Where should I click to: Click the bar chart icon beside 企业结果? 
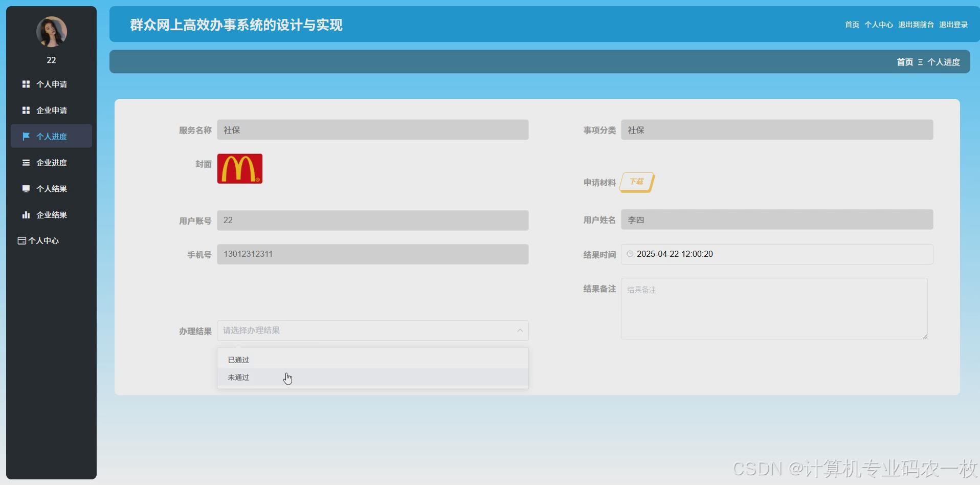[26, 214]
